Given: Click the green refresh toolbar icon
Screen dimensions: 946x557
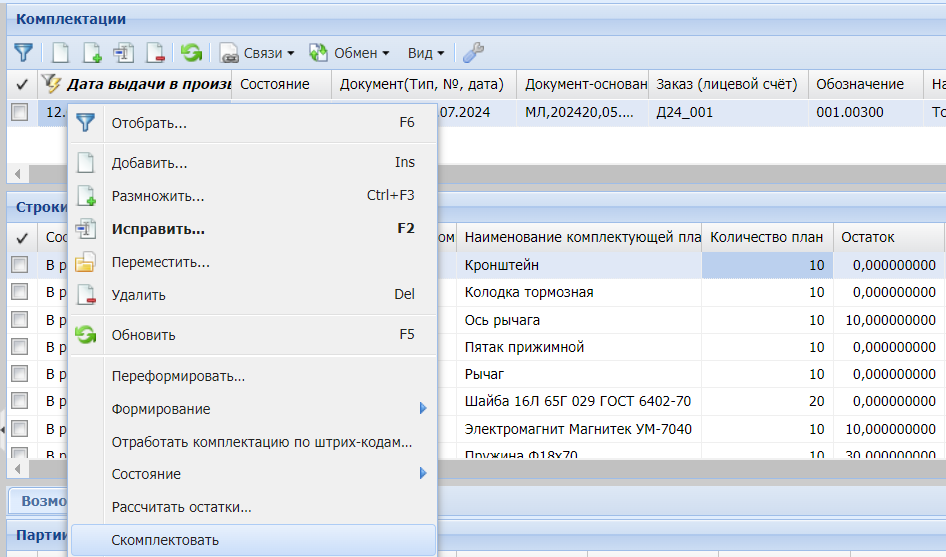Looking at the screenshot, I should coord(191,52).
